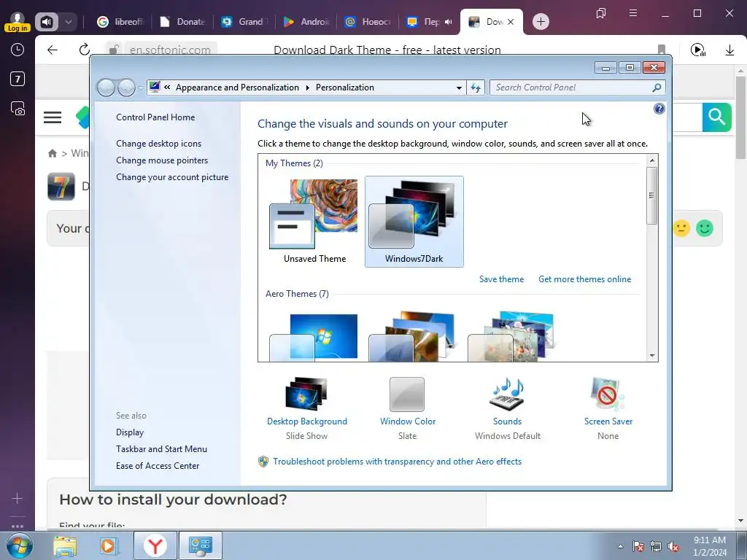Click the muted volume tray icon
The height and width of the screenshot is (560, 747).
(673, 547)
